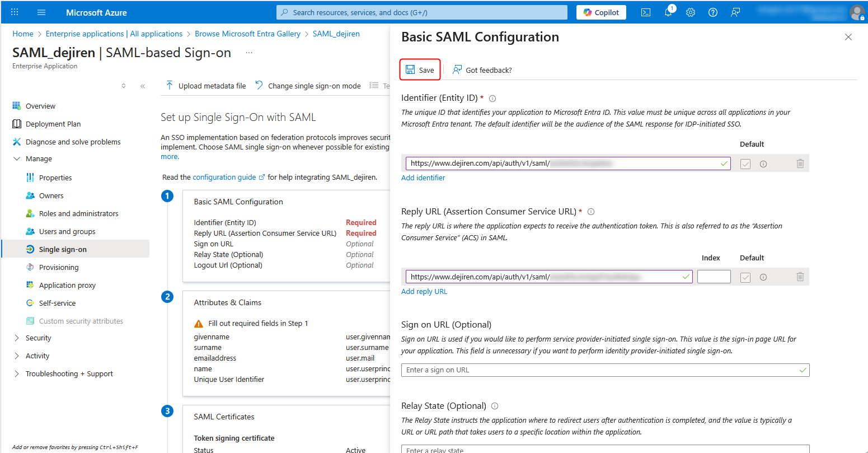Open the help question mark menu

point(713,12)
